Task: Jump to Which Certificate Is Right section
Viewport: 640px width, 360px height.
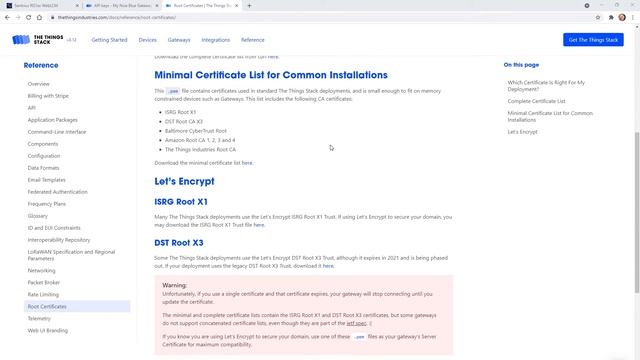Action: pyautogui.click(x=546, y=86)
